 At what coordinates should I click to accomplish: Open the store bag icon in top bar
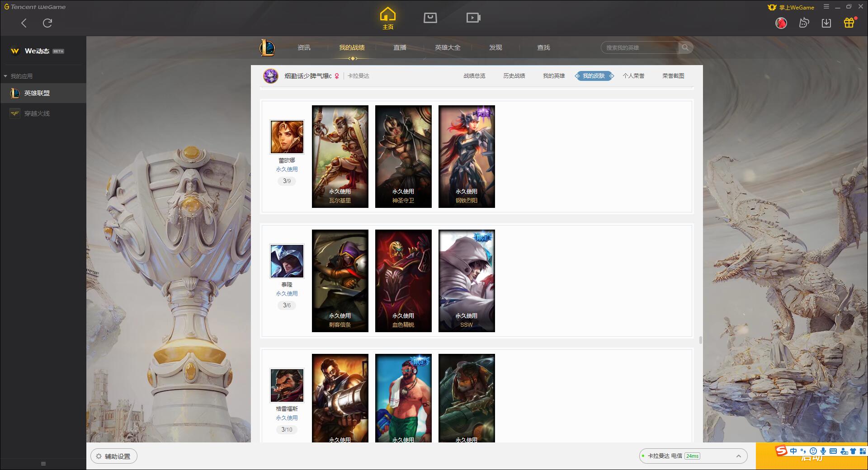[430, 18]
